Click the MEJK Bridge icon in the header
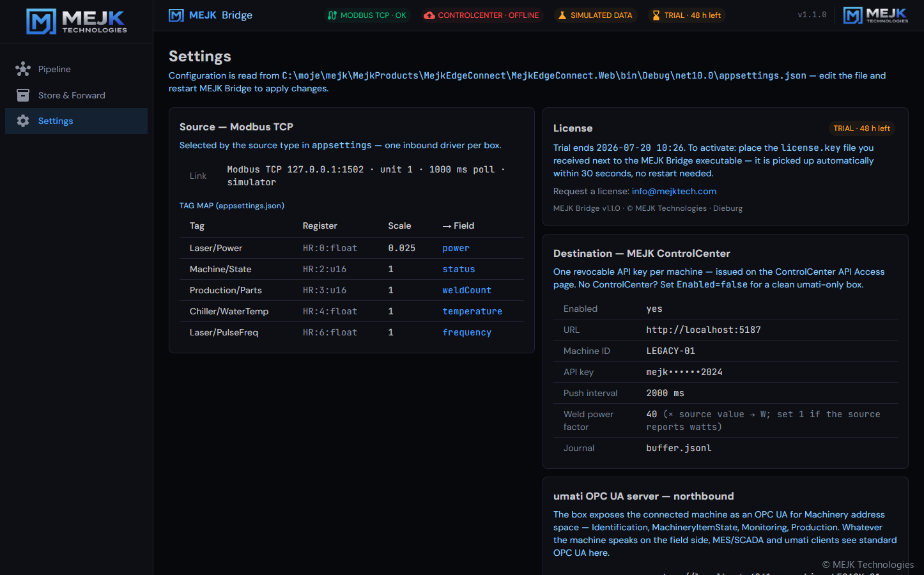Screen dimensions: 924x575 [x=176, y=15]
